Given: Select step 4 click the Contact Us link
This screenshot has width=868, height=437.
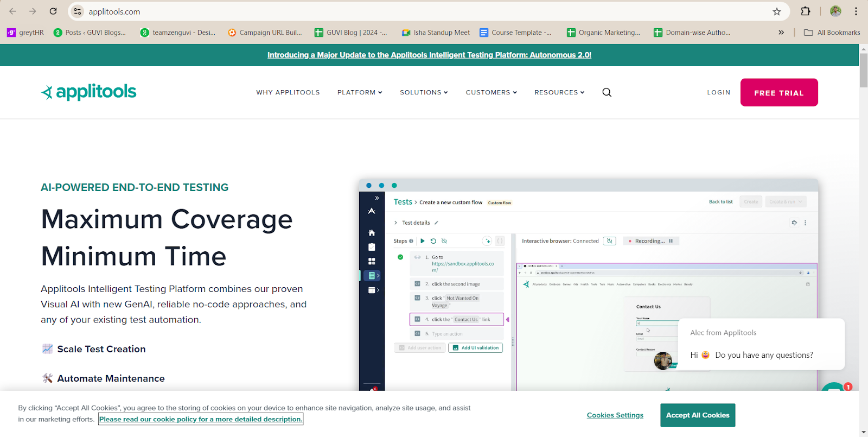Looking at the screenshot, I should pos(457,319).
